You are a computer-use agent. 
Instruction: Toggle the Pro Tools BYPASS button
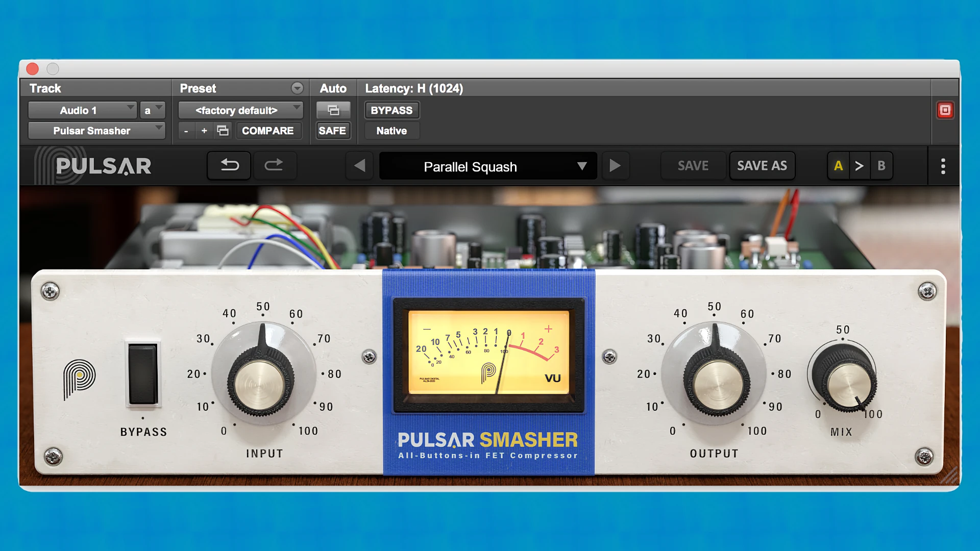click(x=391, y=110)
